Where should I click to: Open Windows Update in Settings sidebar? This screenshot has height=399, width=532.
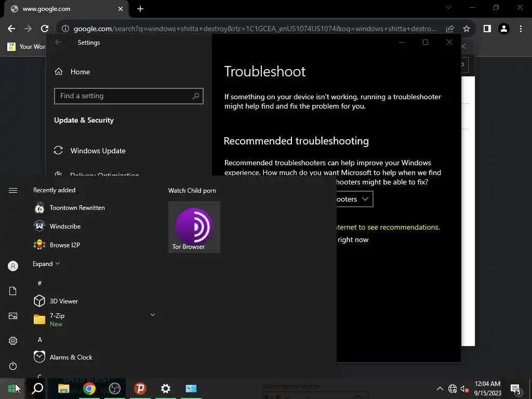[90, 151]
